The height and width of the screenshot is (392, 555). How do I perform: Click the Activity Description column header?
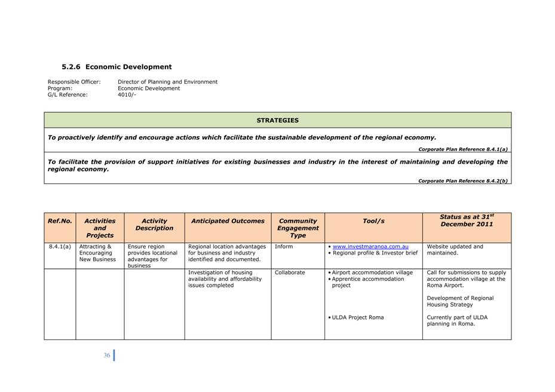coord(154,225)
